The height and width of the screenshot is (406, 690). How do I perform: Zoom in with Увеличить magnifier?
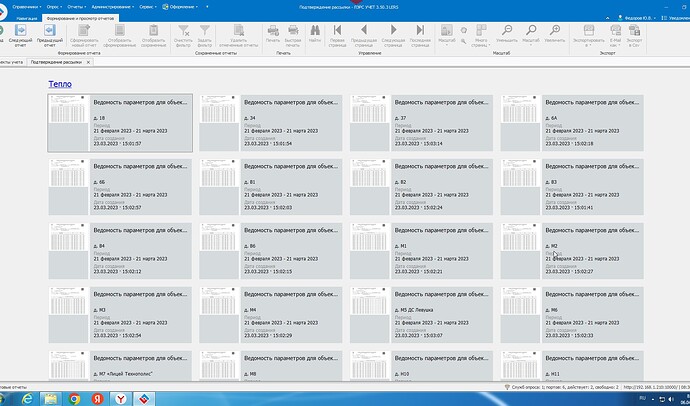[555, 34]
